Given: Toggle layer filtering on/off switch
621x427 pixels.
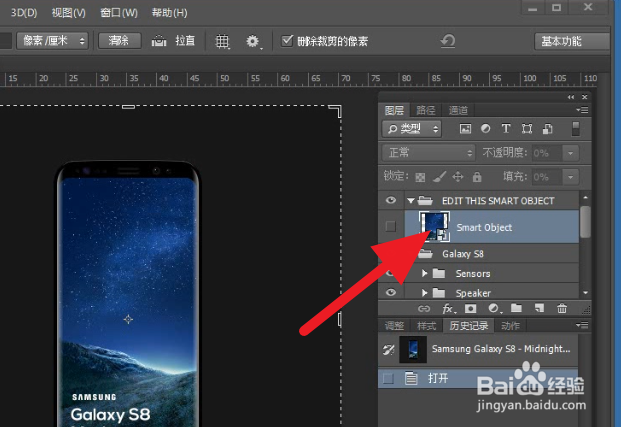Looking at the screenshot, I should [576, 129].
